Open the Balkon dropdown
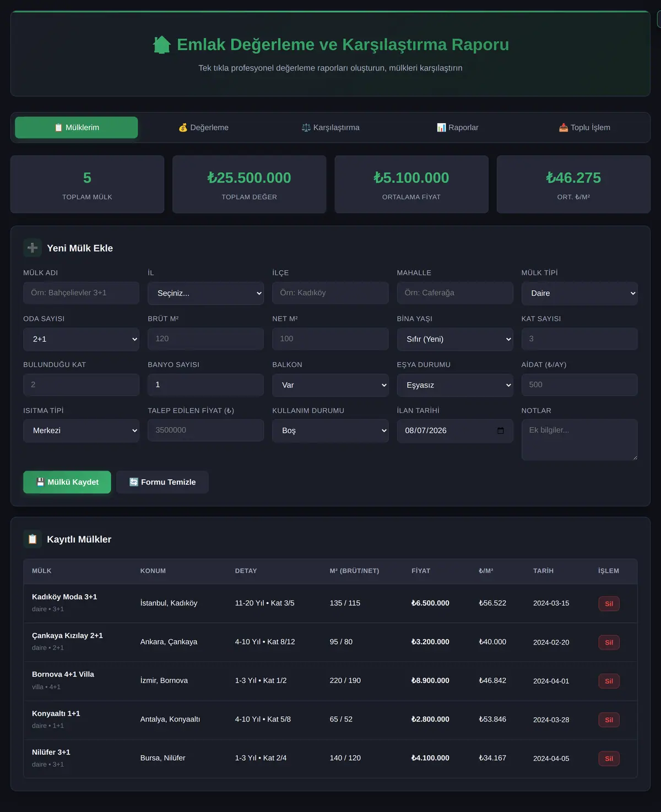The width and height of the screenshot is (661, 812). (x=330, y=385)
